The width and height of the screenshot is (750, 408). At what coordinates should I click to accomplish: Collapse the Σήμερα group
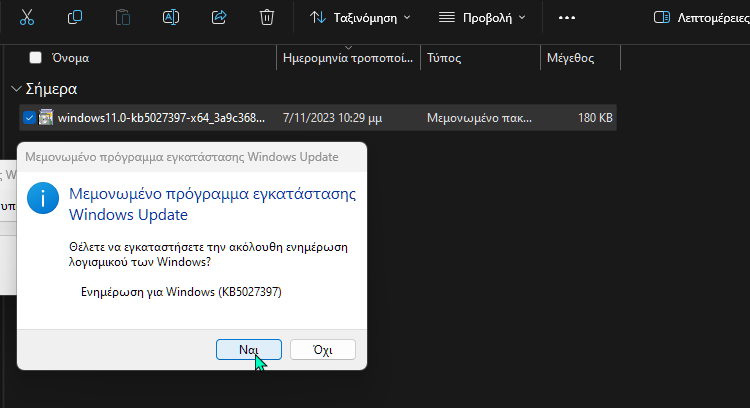tap(16, 89)
